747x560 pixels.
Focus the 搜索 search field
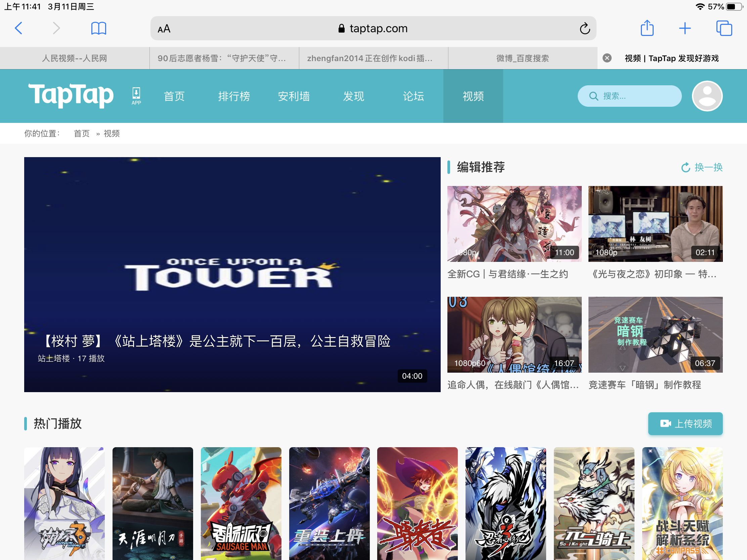[629, 96]
